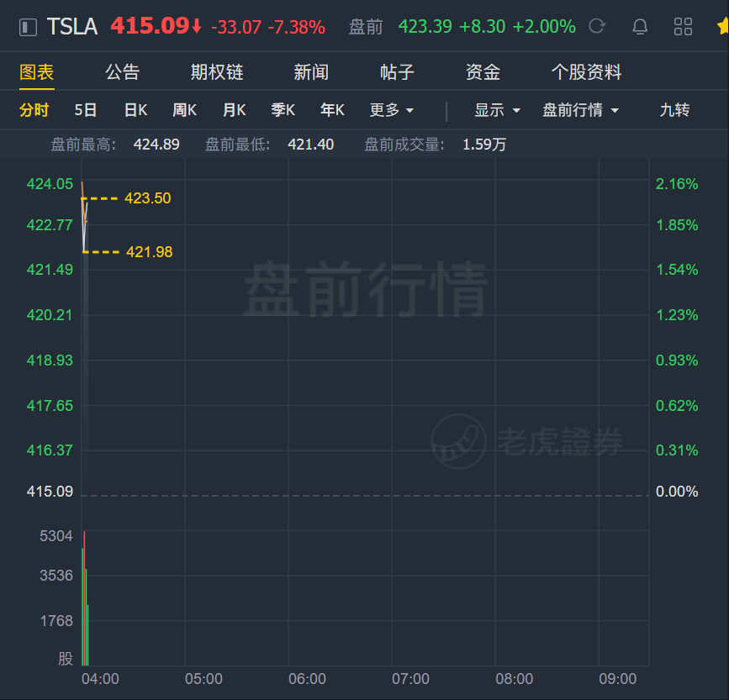Go to the 新闻 news tab
The height and width of the screenshot is (700, 729).
click(311, 72)
